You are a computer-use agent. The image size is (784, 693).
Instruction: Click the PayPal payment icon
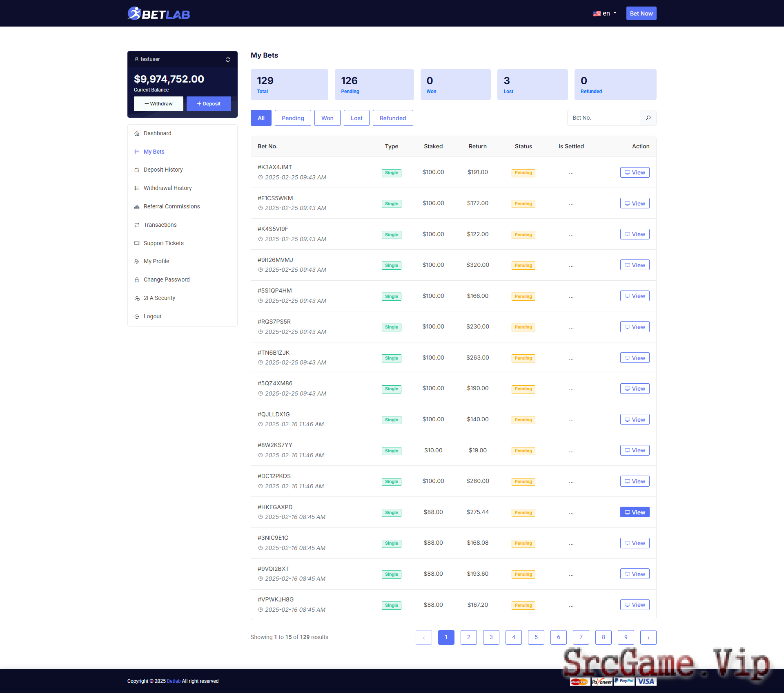624,681
